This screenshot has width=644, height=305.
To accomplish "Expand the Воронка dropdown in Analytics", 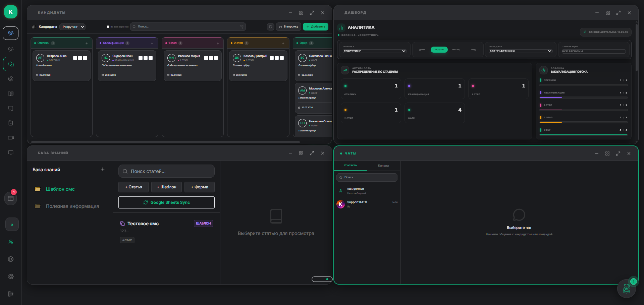I will [x=375, y=51].
